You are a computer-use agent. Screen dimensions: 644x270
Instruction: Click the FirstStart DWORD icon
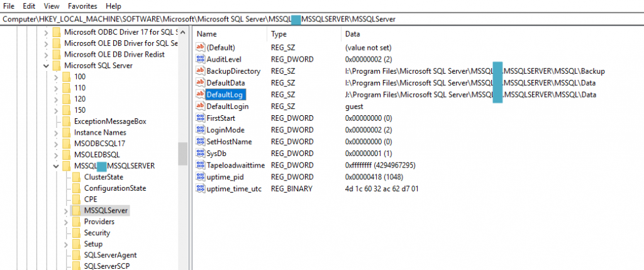[200, 118]
